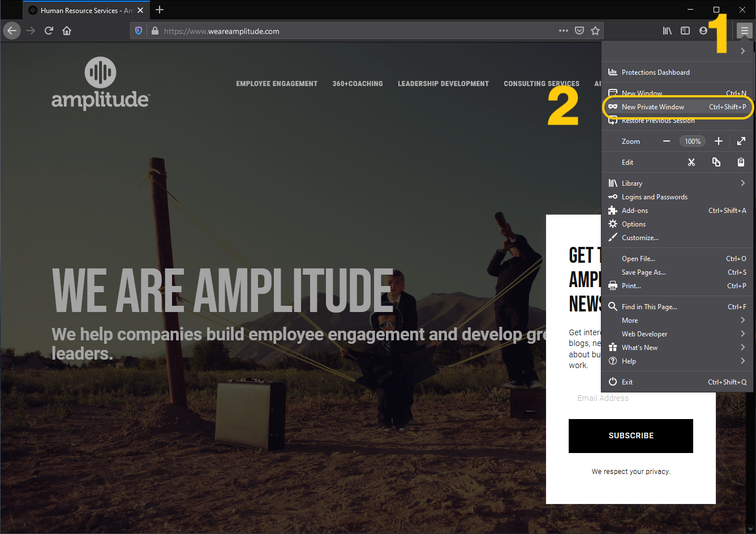
Task: Choose Open File... entry
Action: point(676,258)
